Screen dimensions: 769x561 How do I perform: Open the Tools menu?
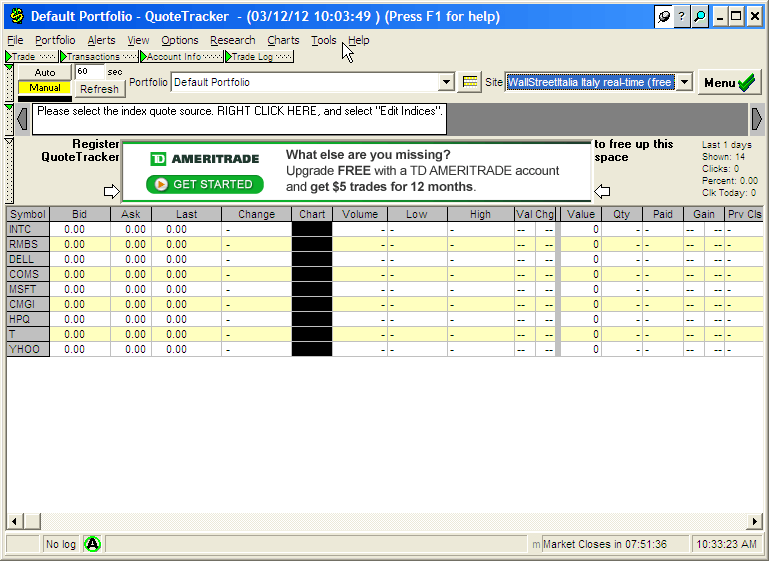tap(324, 40)
